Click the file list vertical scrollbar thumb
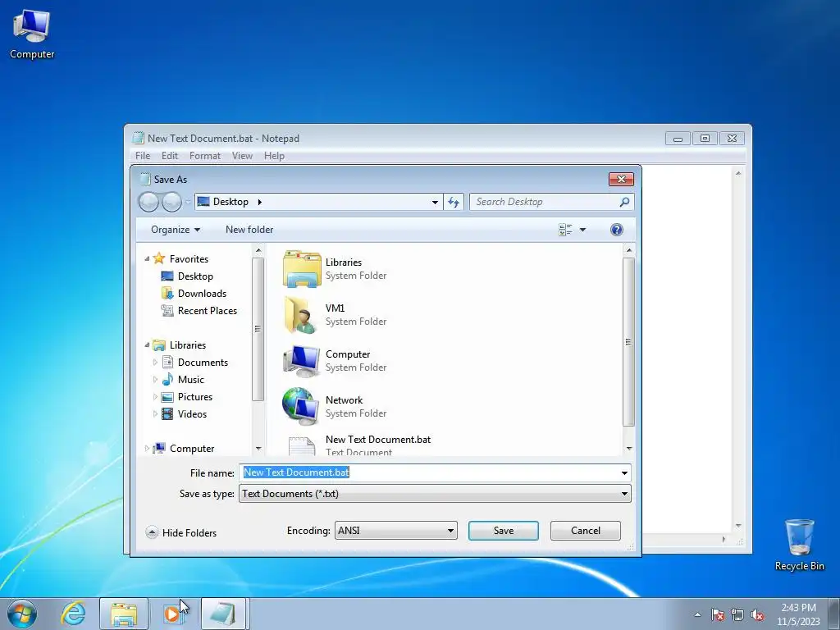 (x=628, y=342)
